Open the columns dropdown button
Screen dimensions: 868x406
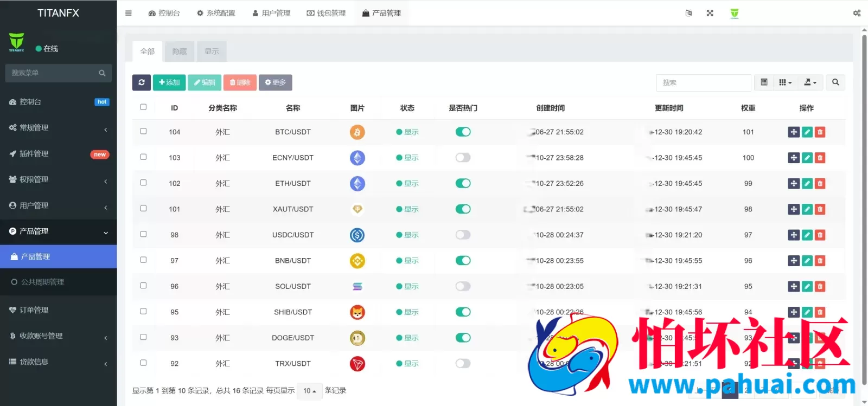pos(786,82)
